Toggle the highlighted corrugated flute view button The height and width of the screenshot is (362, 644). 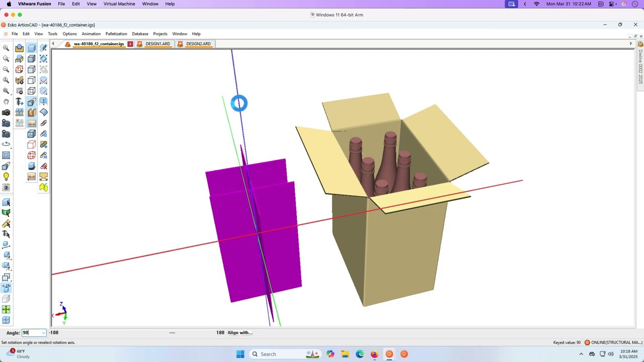click(31, 112)
